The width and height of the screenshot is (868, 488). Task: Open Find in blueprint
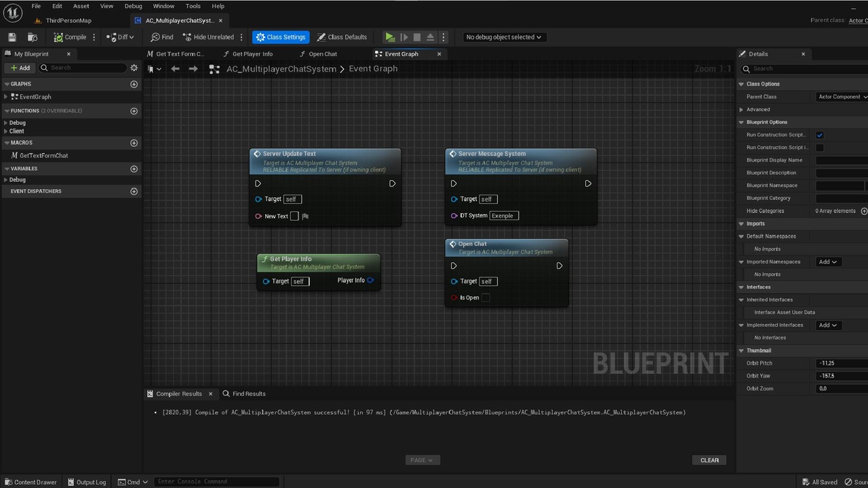[162, 37]
